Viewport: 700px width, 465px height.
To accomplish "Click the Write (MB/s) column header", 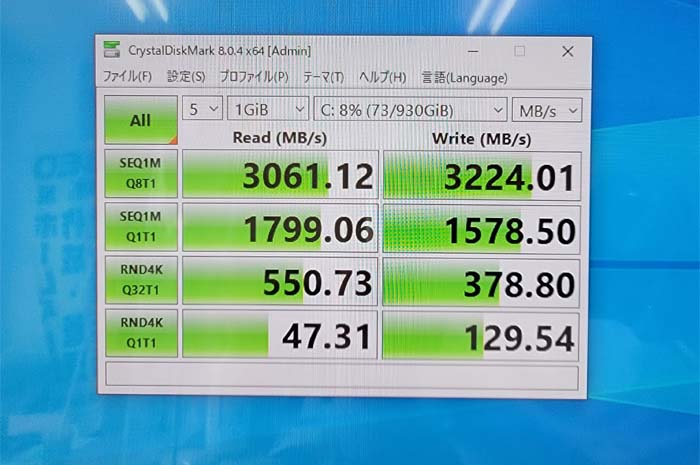I will point(482,139).
